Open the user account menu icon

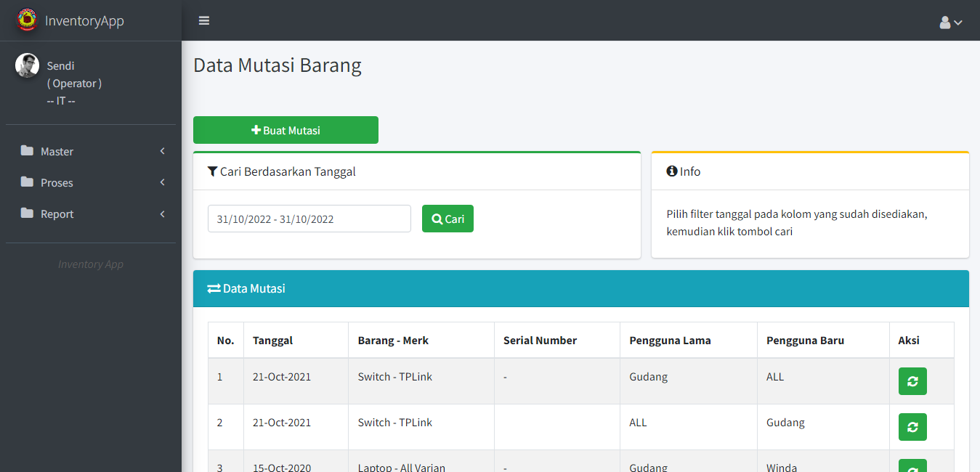pos(949,23)
